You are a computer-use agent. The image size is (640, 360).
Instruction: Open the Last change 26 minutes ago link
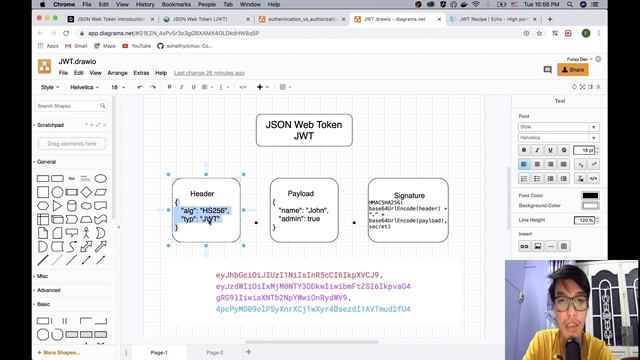pos(209,73)
